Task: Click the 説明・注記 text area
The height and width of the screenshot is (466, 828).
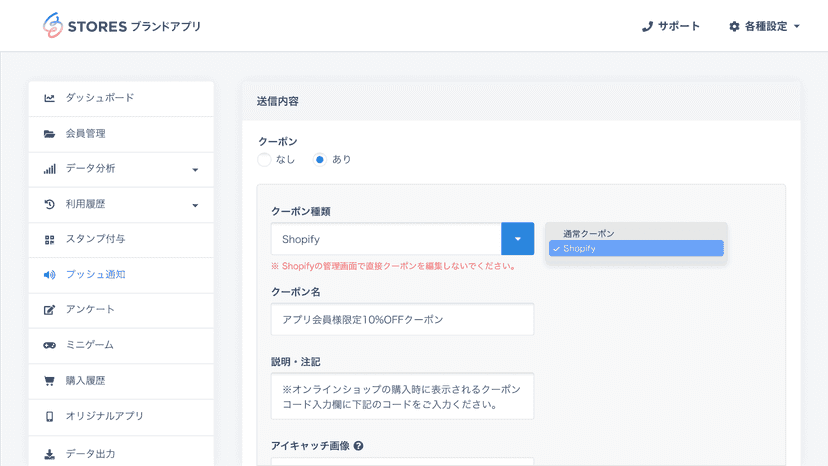Action: coord(402,396)
